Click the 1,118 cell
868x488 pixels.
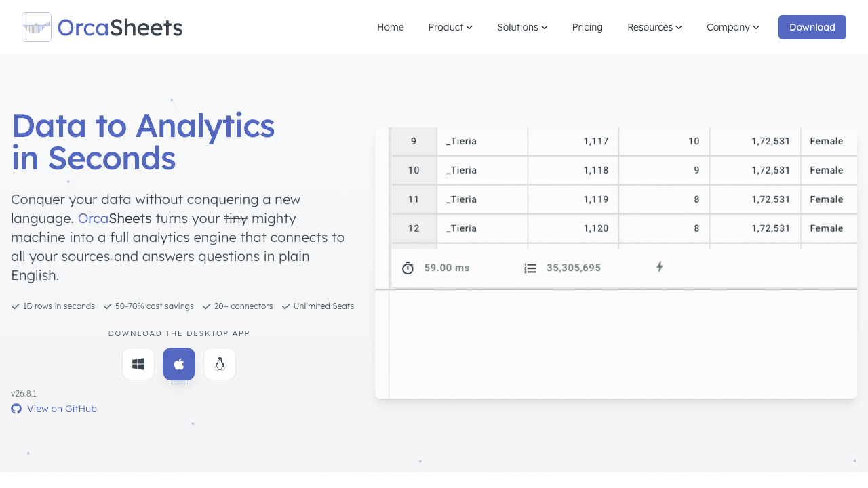coord(573,170)
